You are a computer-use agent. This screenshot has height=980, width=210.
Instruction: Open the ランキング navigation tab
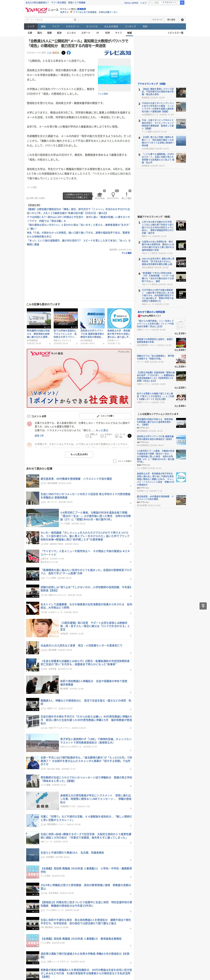130,27
